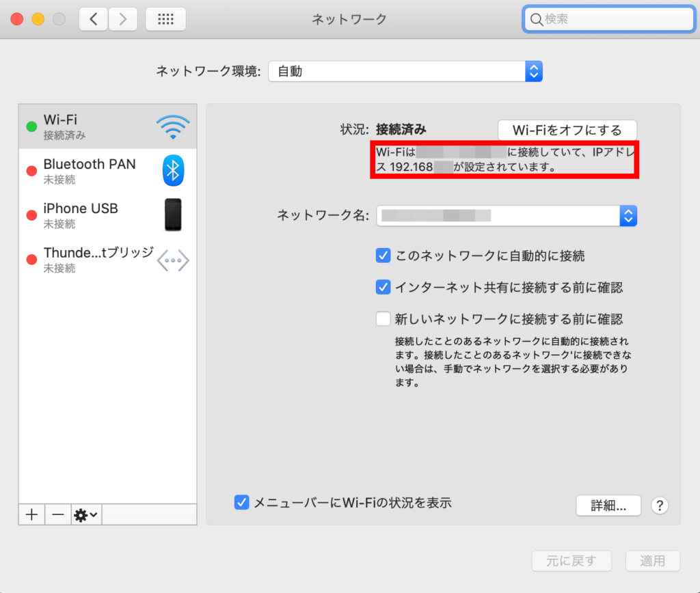The image size is (700, 593).
Task: Select the Thunderbolt bridge service
Action: coord(107,259)
